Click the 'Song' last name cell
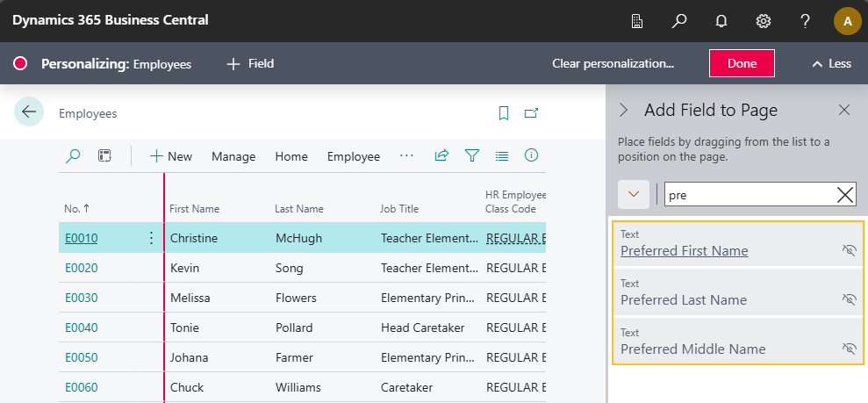Image resolution: width=868 pixels, height=403 pixels. [290, 268]
